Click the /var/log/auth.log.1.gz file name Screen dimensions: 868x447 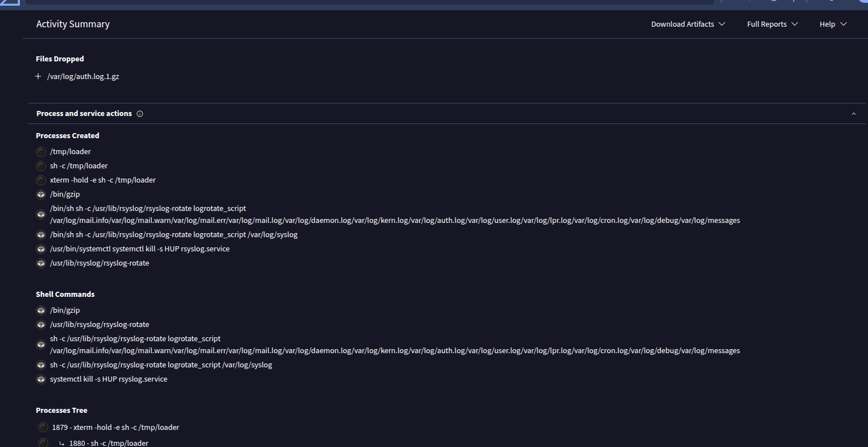click(83, 76)
